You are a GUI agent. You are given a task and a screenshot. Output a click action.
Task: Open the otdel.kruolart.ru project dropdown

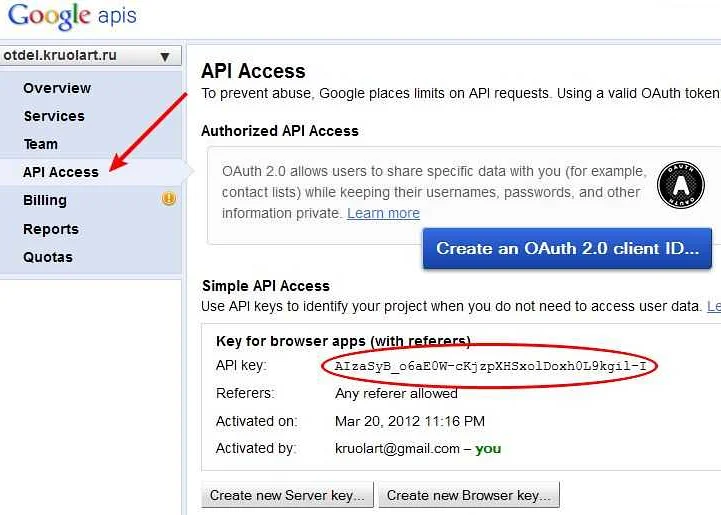tap(90, 56)
